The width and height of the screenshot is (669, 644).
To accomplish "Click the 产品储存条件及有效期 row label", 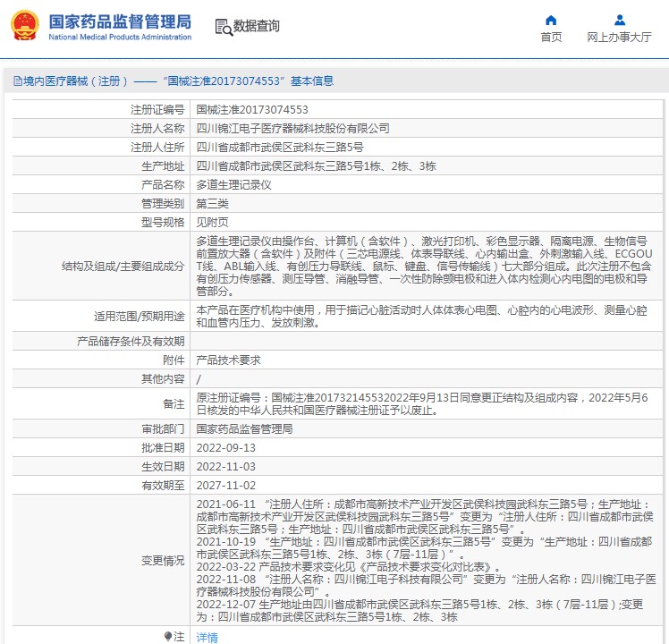I will point(131,342).
